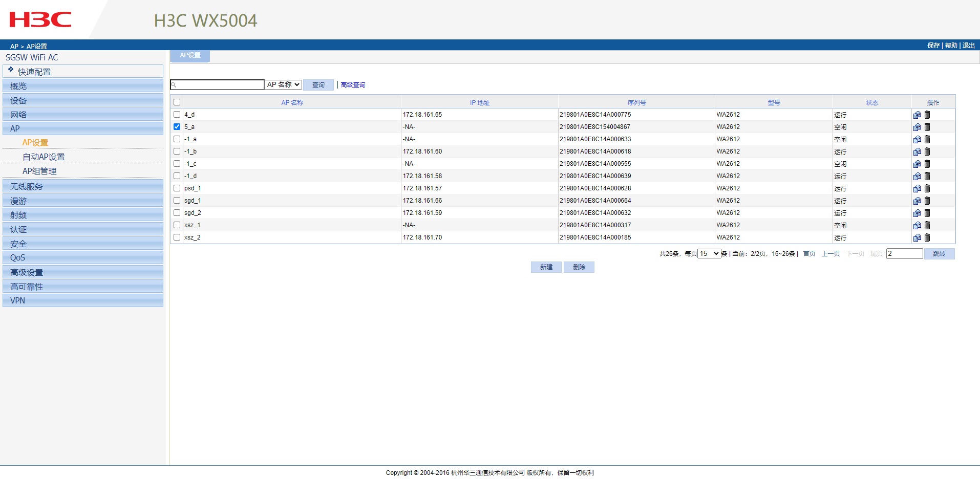Click the trash icon for AP sgd_2
Image resolution: width=980 pixels, height=479 pixels.
click(927, 213)
